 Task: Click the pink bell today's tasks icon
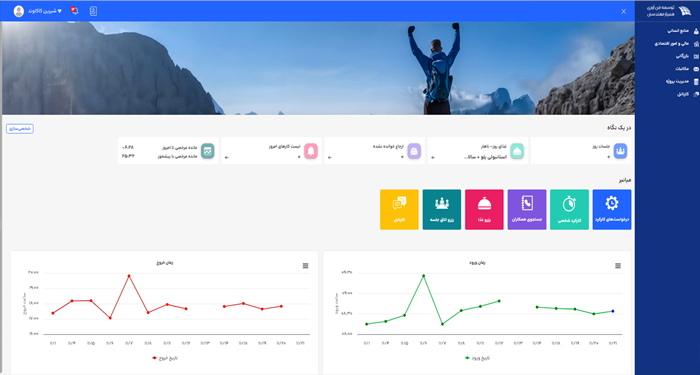point(311,151)
